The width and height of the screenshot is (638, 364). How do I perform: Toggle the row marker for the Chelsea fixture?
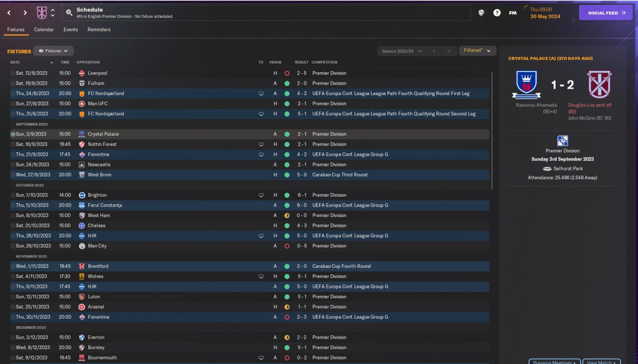point(13,226)
